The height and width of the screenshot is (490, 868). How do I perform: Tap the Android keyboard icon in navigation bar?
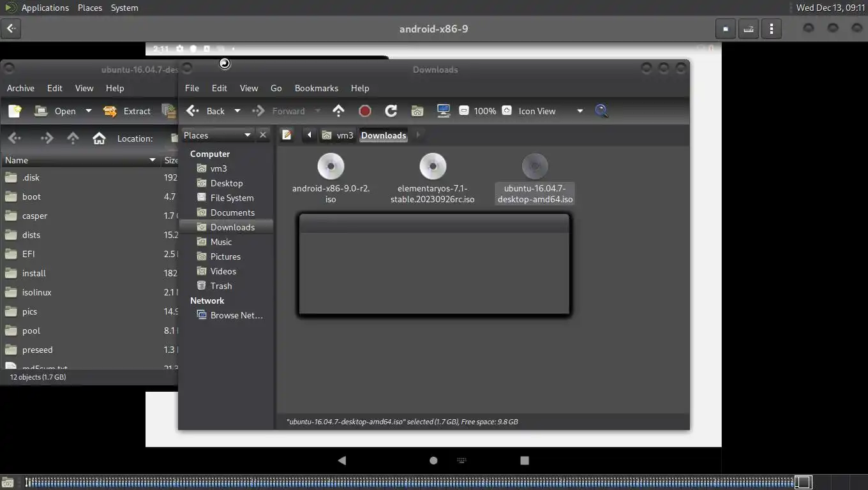tap(462, 461)
